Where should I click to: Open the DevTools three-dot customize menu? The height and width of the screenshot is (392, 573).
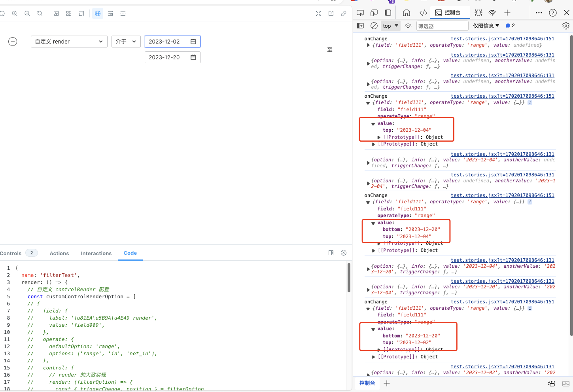(x=539, y=13)
